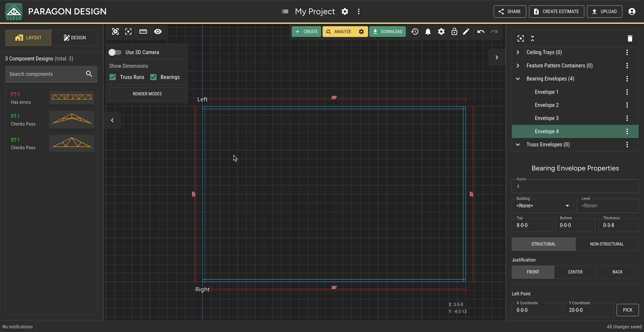Switch to the Design tab
The width and height of the screenshot is (644, 332).
(x=75, y=38)
